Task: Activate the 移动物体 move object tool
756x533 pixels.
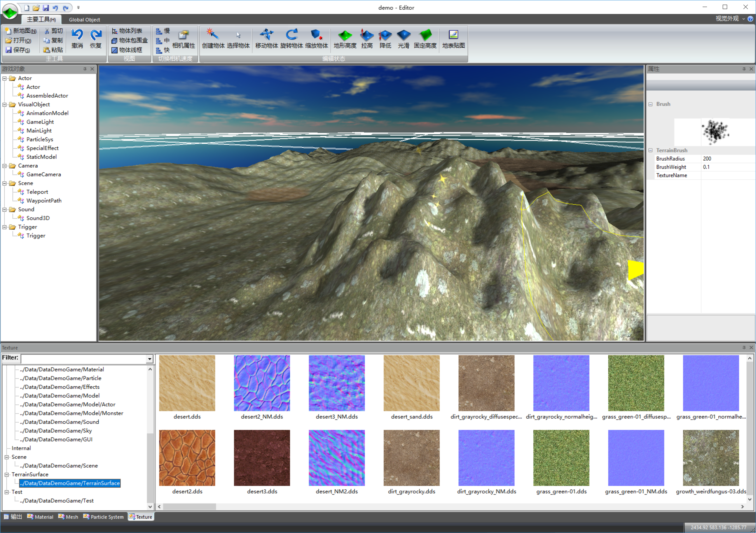Action: [266, 39]
